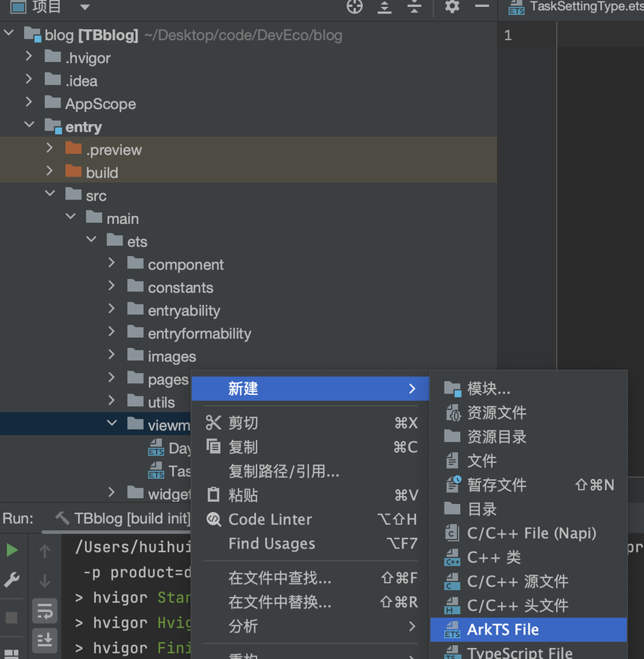Viewport: 644px width, 659px height.
Task: Open the 项目 view dropdown arrow
Action: pyautogui.click(x=85, y=8)
